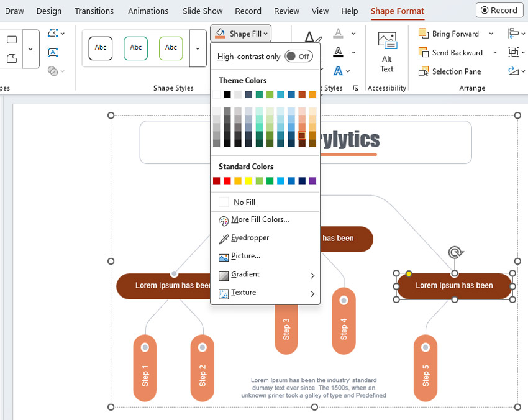
Task: Pick the standard red color swatch
Action: [x=227, y=181]
